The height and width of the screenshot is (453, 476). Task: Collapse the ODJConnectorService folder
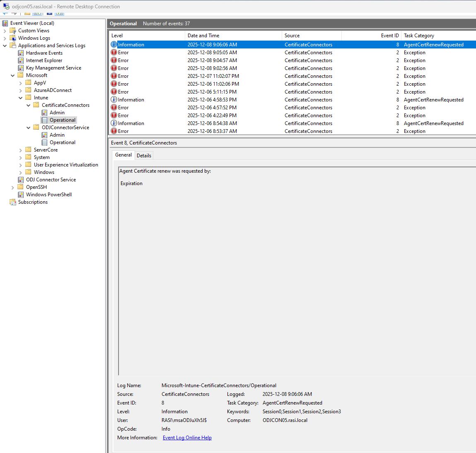click(29, 128)
